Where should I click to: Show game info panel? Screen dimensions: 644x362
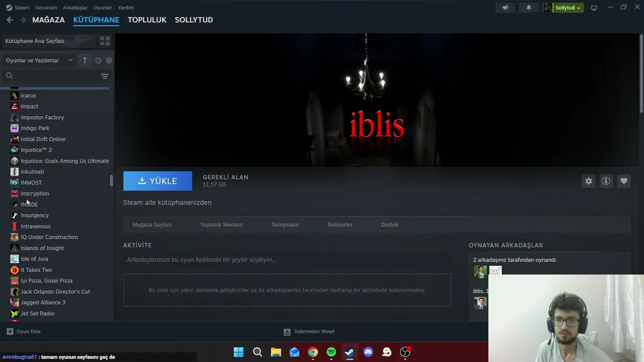(606, 181)
